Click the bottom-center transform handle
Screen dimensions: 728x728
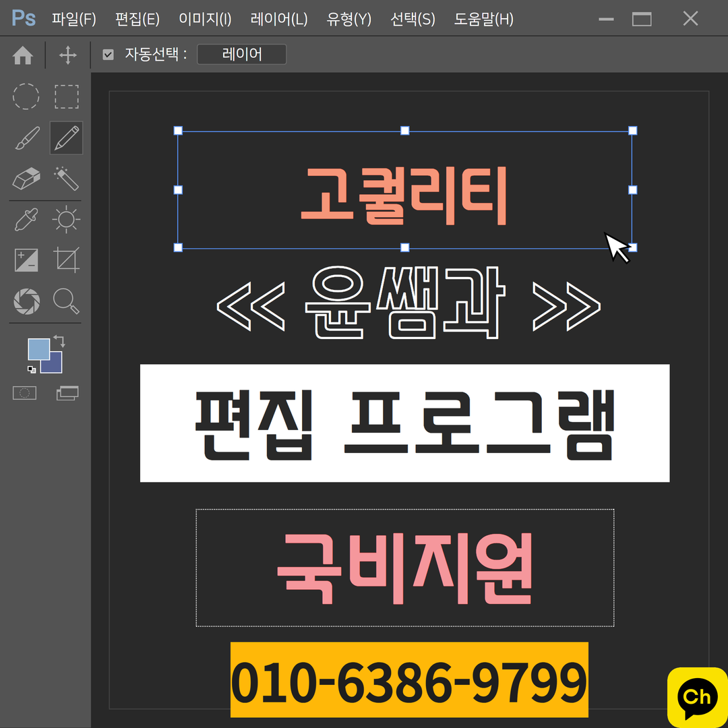(x=405, y=247)
